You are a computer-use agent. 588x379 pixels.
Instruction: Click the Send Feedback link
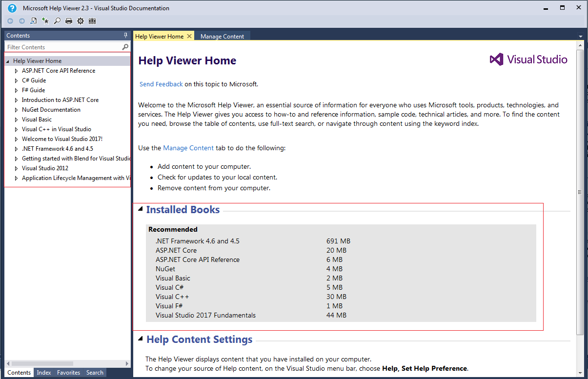point(161,84)
